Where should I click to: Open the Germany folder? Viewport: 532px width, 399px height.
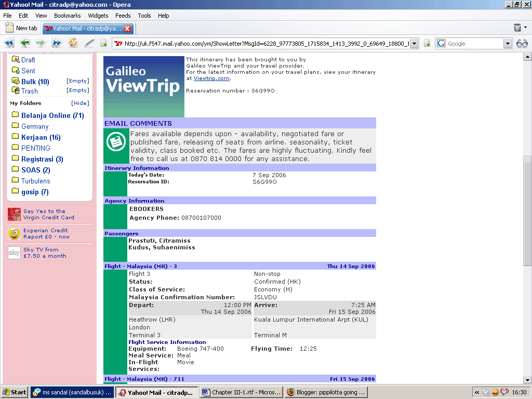click(x=35, y=127)
